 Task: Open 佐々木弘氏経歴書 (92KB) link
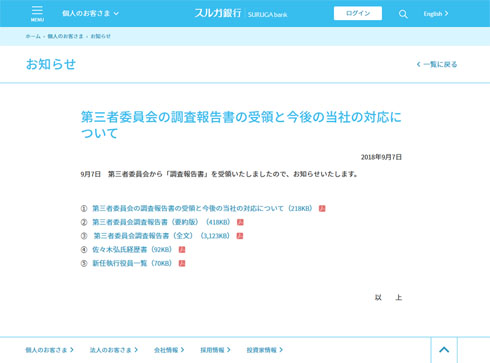tap(132, 249)
